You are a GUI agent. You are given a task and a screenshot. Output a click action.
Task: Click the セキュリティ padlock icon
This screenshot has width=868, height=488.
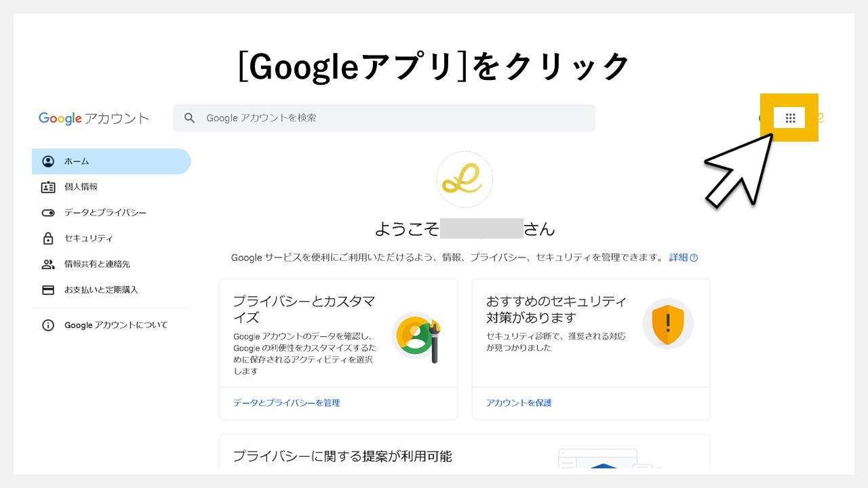[48, 238]
